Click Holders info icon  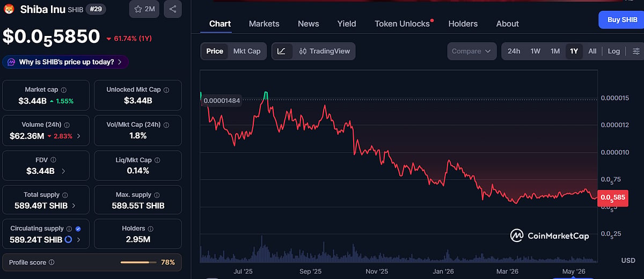coord(151,229)
